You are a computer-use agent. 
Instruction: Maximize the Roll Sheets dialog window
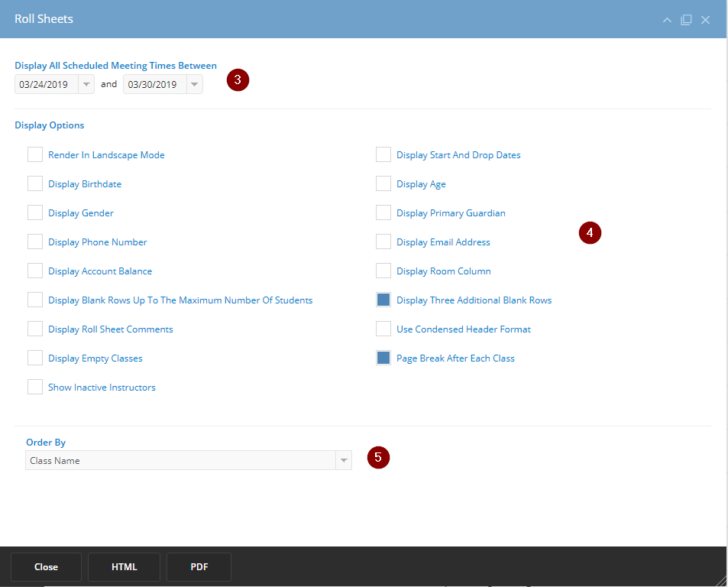686,20
